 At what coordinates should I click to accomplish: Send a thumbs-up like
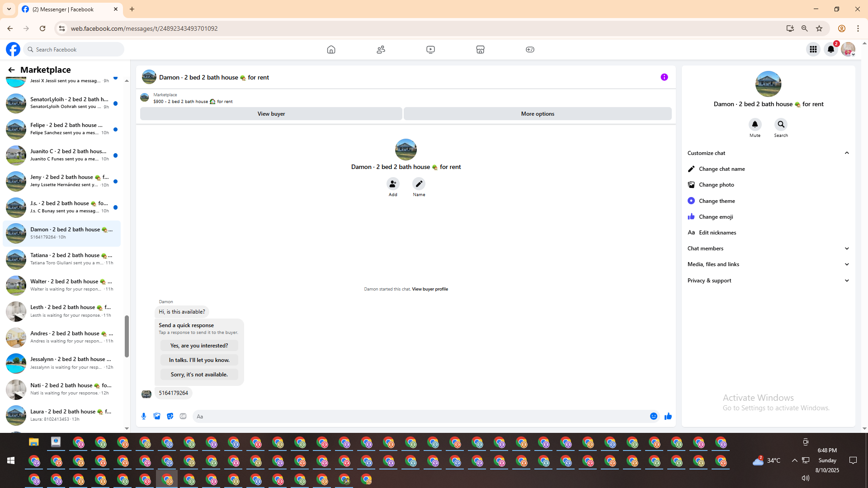668,416
